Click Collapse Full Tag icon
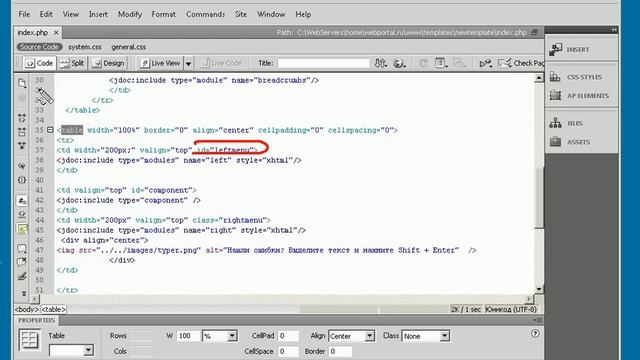This screenshot has height=360, width=640. pos(22,118)
